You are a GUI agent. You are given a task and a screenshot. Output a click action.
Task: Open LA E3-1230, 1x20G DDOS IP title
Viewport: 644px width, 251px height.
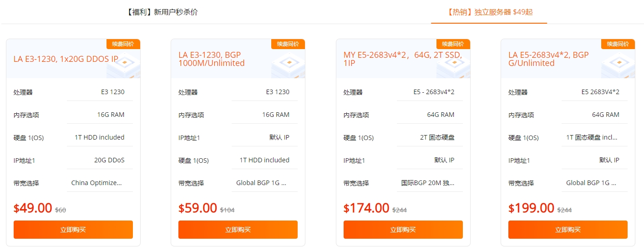click(66, 59)
